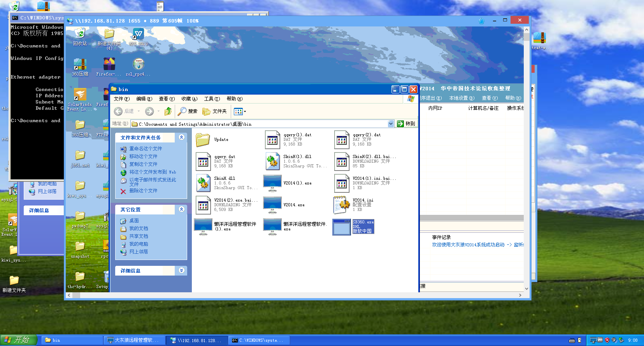The width and height of the screenshot is (644, 346).
Task: Click the 内网IP column header in V2014
Action: pyautogui.click(x=435, y=108)
